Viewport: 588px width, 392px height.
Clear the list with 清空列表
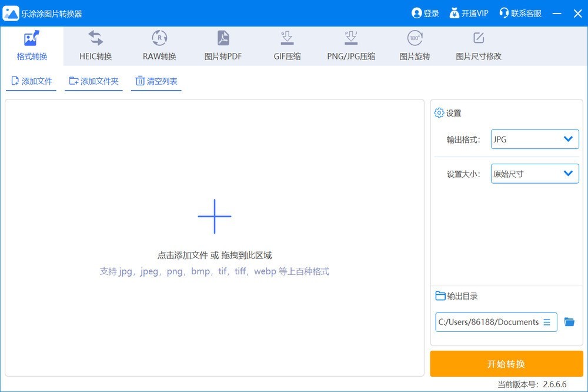pos(156,81)
